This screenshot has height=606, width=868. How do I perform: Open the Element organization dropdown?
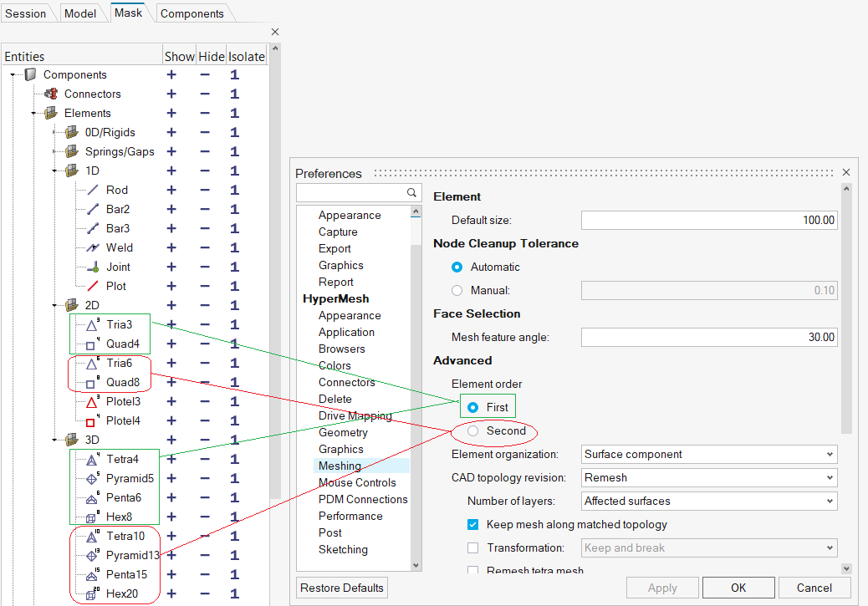click(709, 455)
